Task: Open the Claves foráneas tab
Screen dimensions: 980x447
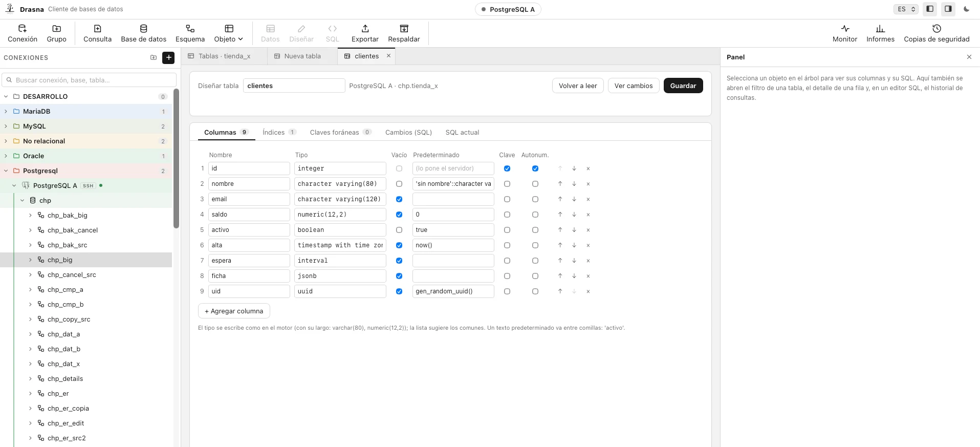Action: pyautogui.click(x=340, y=132)
